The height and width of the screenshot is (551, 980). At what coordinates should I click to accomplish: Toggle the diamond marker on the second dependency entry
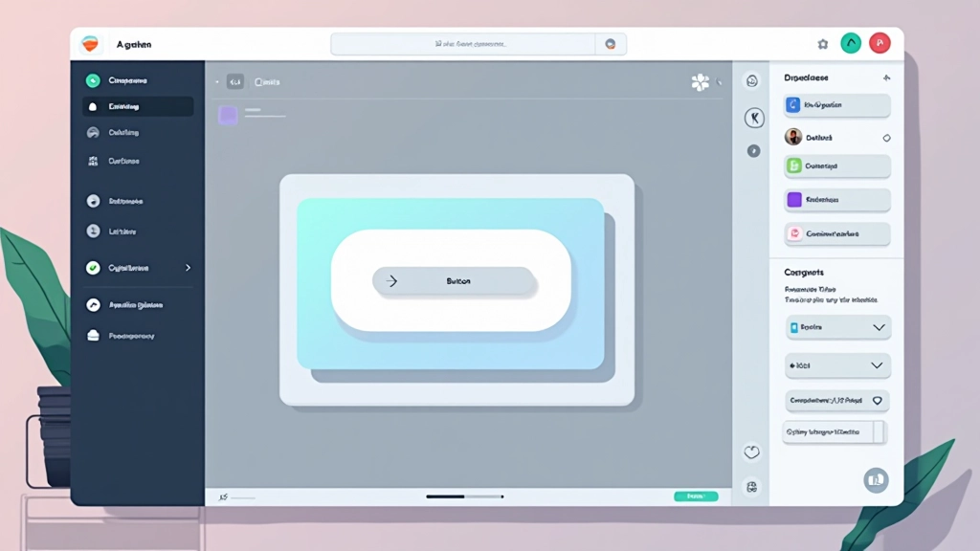tap(886, 137)
